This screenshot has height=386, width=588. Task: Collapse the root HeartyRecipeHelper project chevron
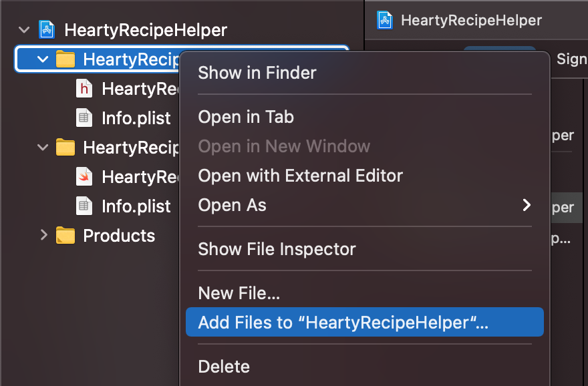pyautogui.click(x=24, y=29)
